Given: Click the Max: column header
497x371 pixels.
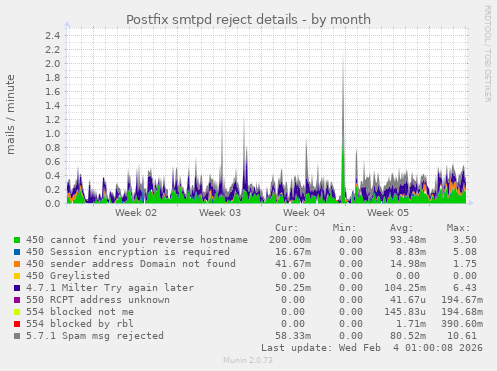Looking at the screenshot, I should (x=459, y=228).
